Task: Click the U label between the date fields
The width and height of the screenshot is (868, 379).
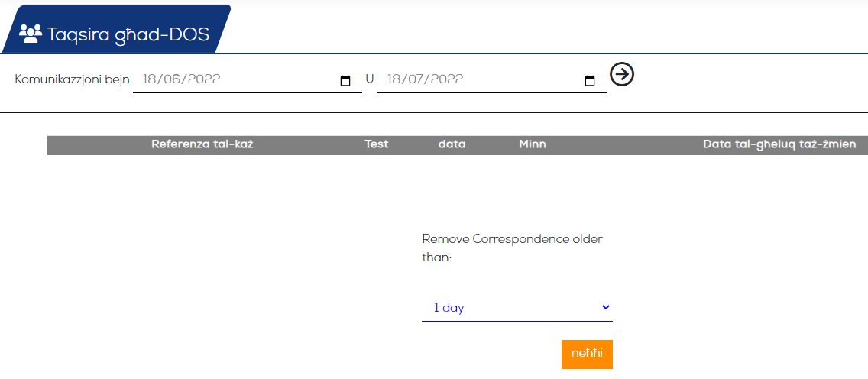Action: click(370, 79)
